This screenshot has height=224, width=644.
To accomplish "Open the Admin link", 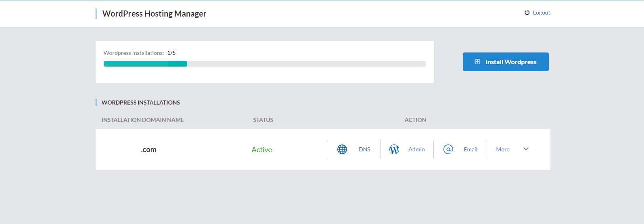I will pos(416,149).
